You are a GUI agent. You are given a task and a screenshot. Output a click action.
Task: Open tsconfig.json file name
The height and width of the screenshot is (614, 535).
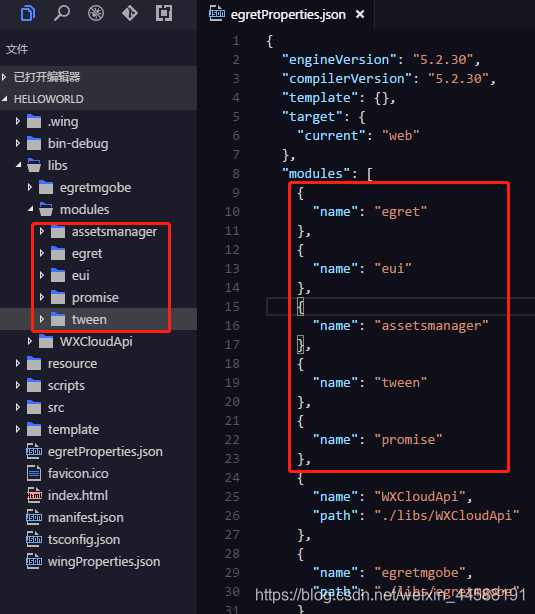(x=84, y=540)
